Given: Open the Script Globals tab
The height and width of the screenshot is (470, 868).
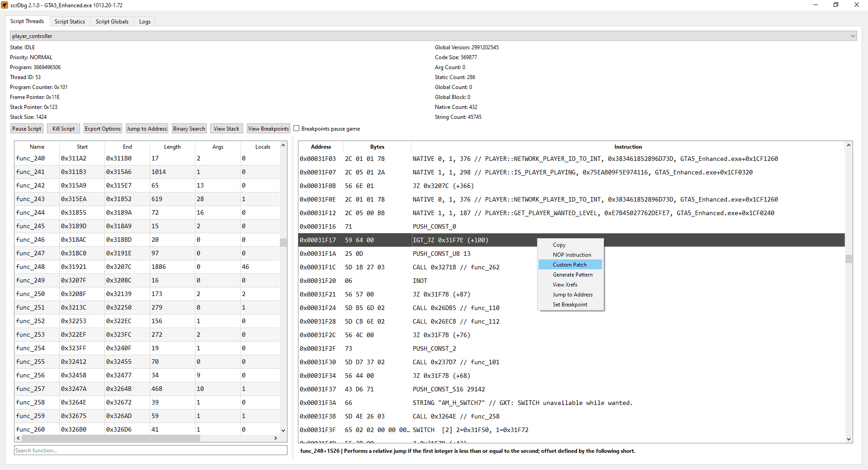Looking at the screenshot, I should click(x=112, y=21).
